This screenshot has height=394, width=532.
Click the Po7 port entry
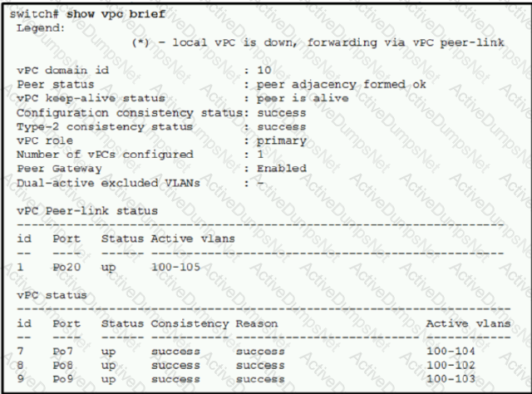tap(63, 352)
